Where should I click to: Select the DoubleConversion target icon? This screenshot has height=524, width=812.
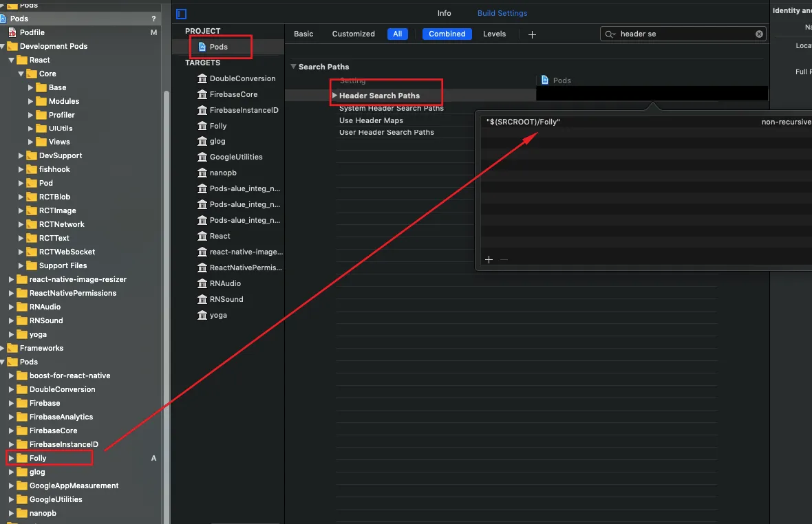202,78
